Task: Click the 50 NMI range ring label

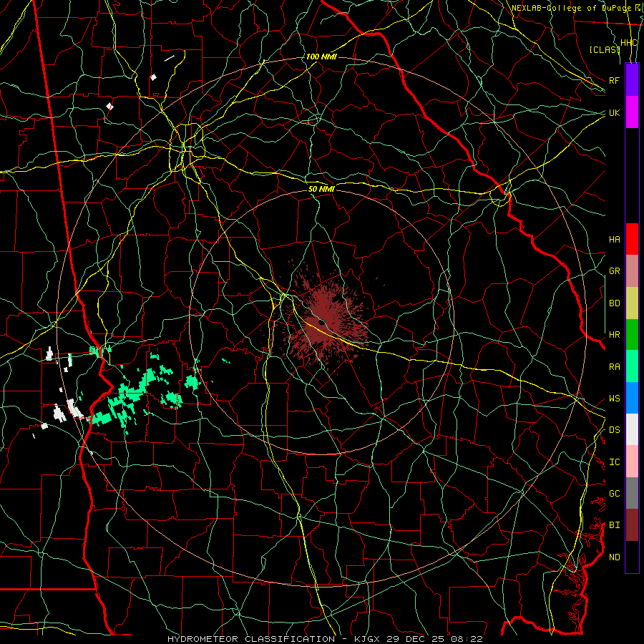Action: pyautogui.click(x=321, y=189)
